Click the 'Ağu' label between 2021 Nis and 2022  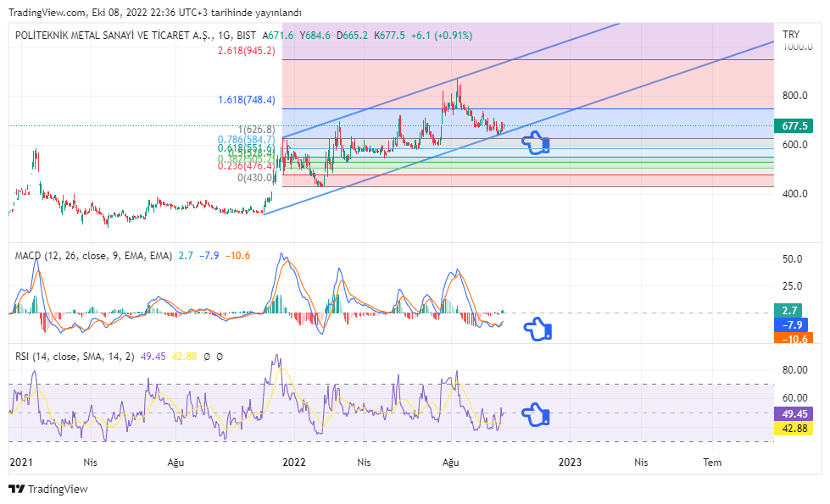175,462
